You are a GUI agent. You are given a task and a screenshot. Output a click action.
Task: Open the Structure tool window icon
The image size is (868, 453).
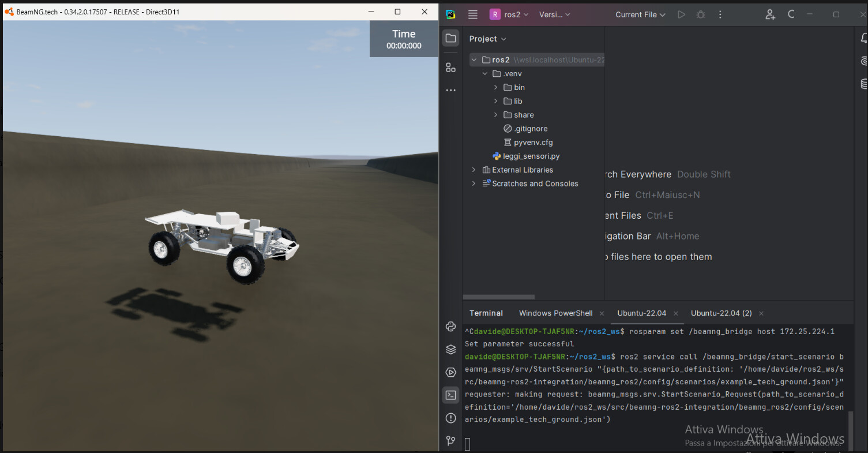coord(451,68)
